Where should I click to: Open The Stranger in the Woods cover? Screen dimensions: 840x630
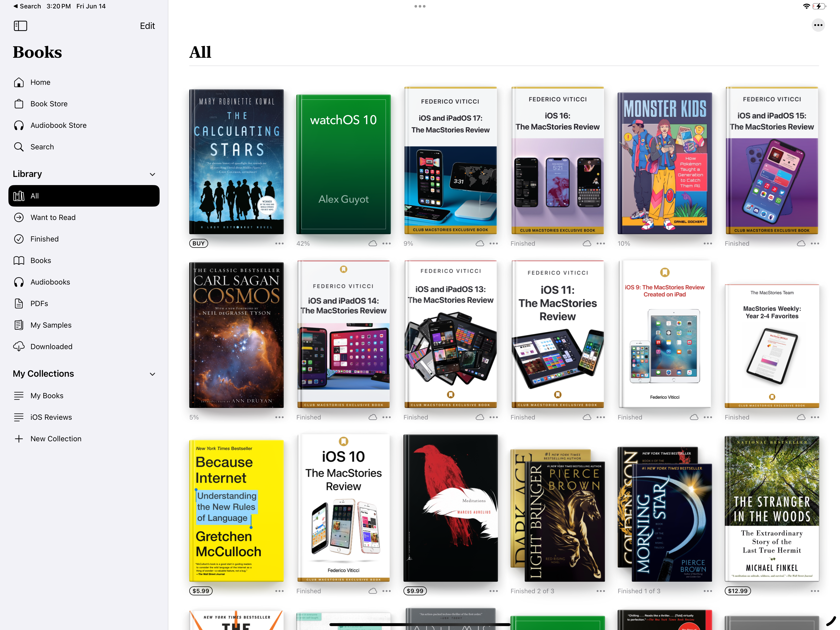pyautogui.click(x=772, y=509)
